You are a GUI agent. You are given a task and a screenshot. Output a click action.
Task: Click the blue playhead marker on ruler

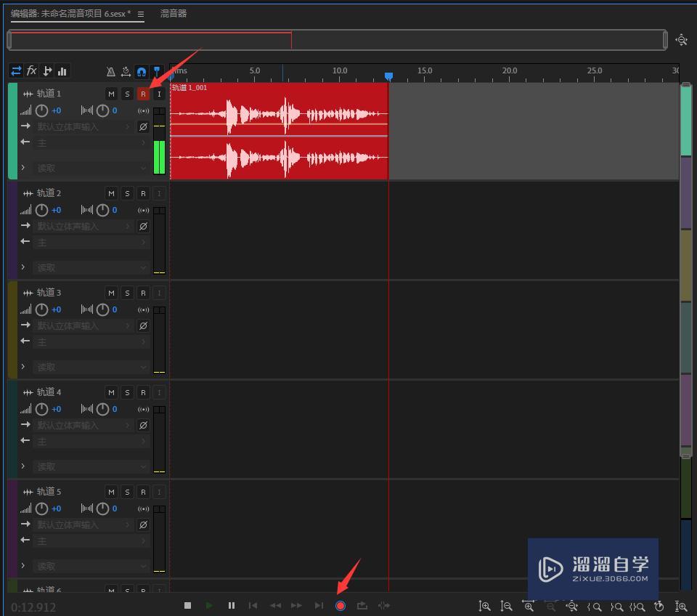pyautogui.click(x=388, y=76)
